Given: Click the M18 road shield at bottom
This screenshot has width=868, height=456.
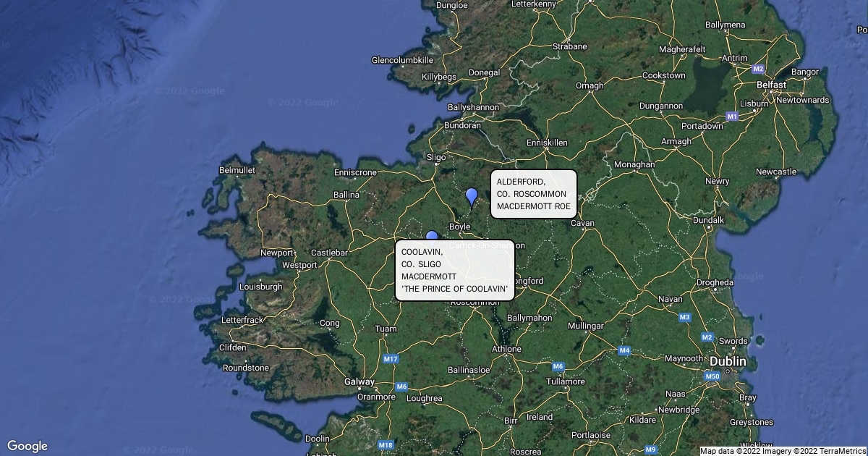Looking at the screenshot, I should click(x=386, y=444).
